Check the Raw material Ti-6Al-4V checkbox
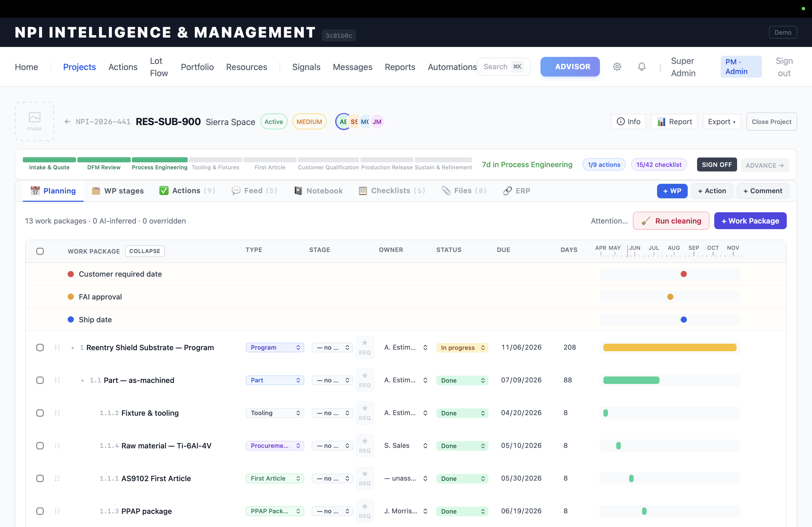This screenshot has height=527, width=812. 40,445
